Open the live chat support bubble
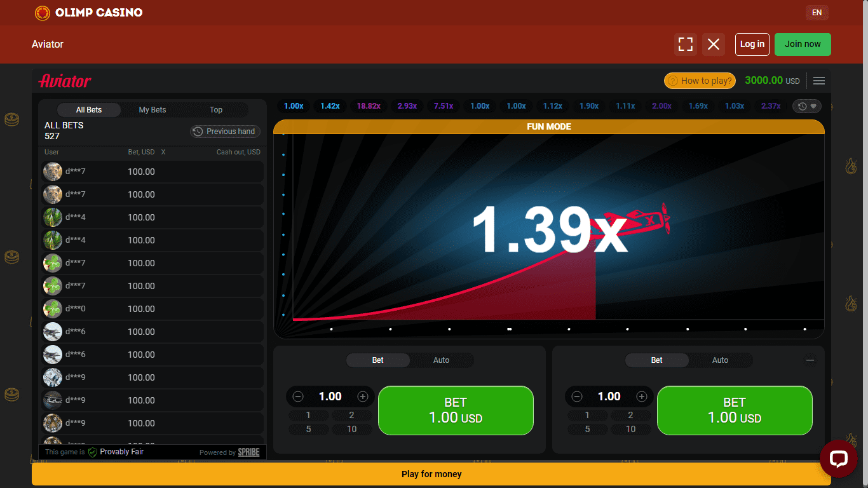This screenshot has height=488, width=868. [839, 459]
